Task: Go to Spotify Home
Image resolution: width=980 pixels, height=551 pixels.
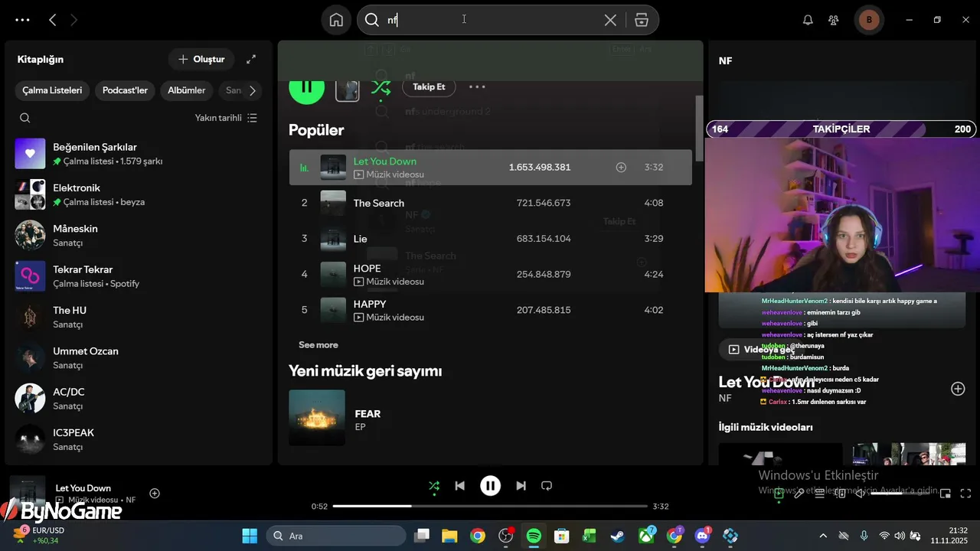Action: pos(336,20)
